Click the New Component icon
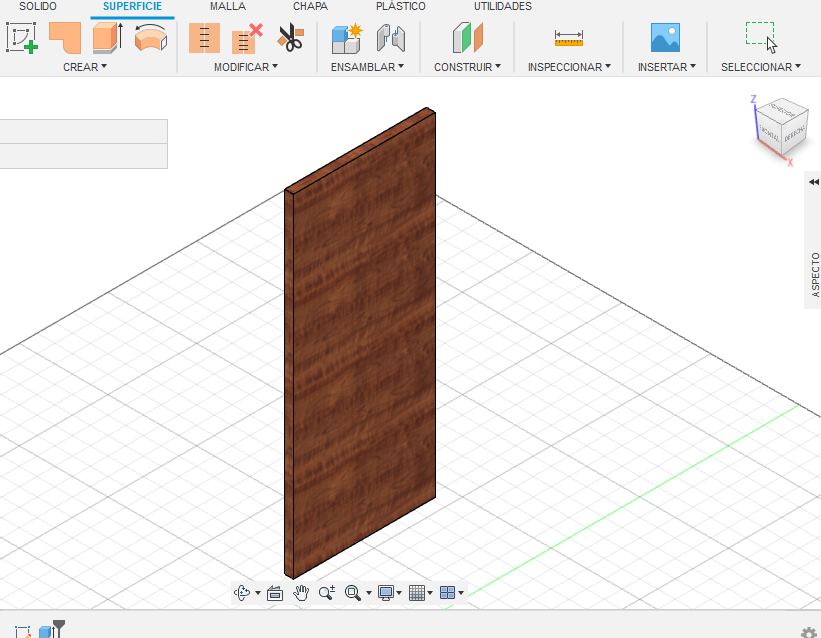The image size is (821, 638). [347, 38]
